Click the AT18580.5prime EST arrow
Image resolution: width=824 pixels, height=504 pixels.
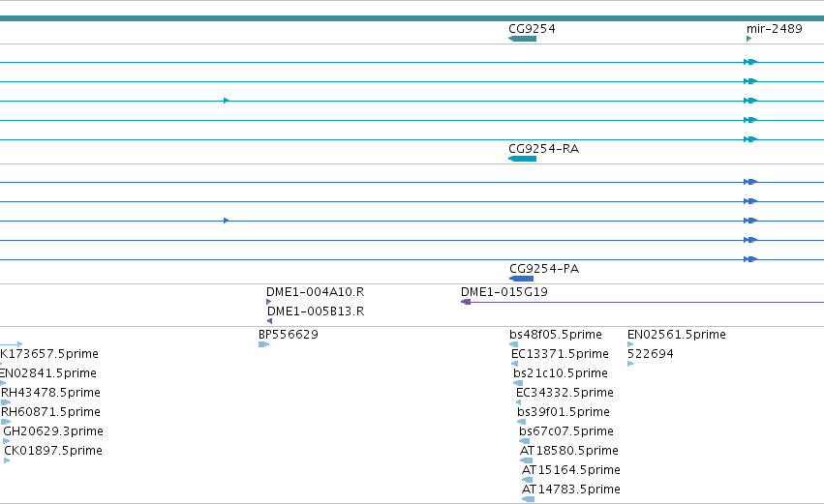pyautogui.click(x=526, y=460)
